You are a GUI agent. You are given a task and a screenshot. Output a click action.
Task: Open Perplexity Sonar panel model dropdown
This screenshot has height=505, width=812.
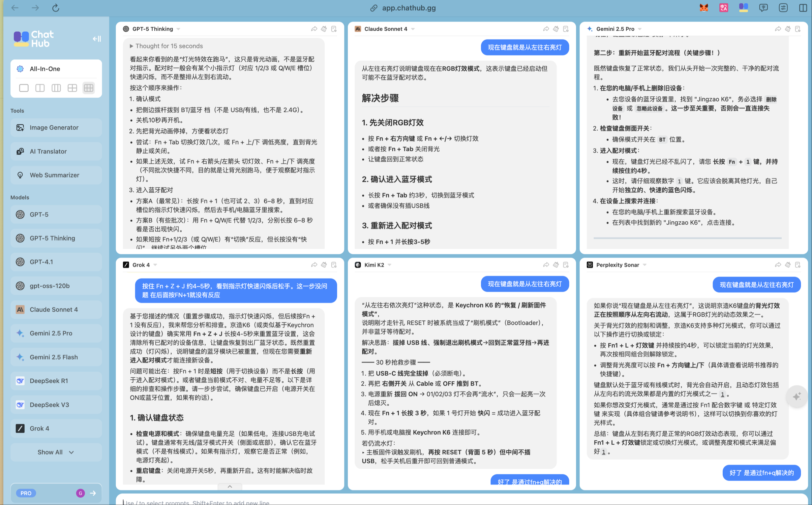[644, 265]
